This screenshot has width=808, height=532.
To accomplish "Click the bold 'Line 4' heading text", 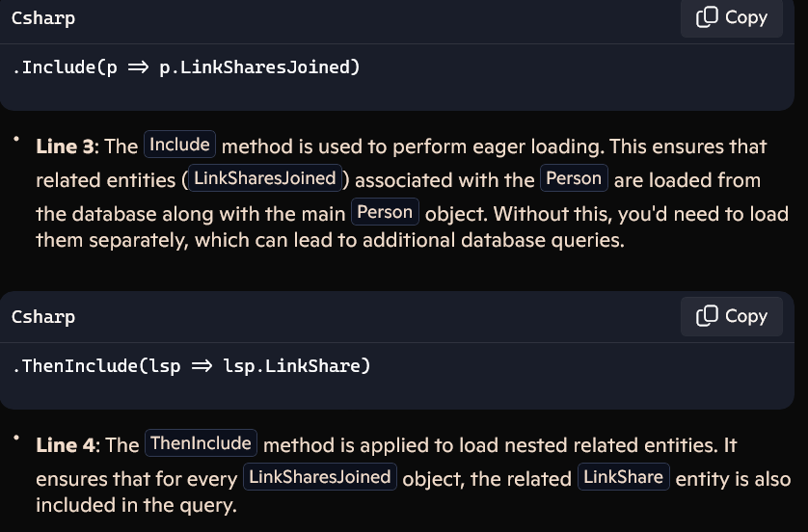I will coord(66,445).
